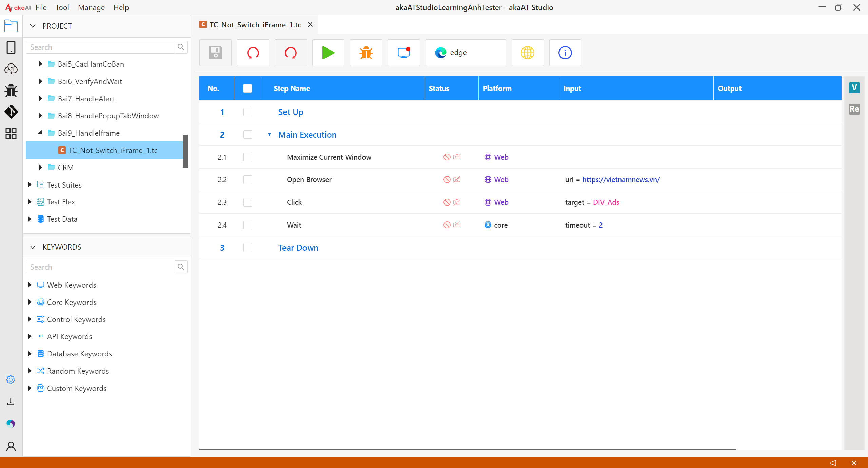Click the first red reload icon
The image size is (868, 468).
(x=253, y=53)
